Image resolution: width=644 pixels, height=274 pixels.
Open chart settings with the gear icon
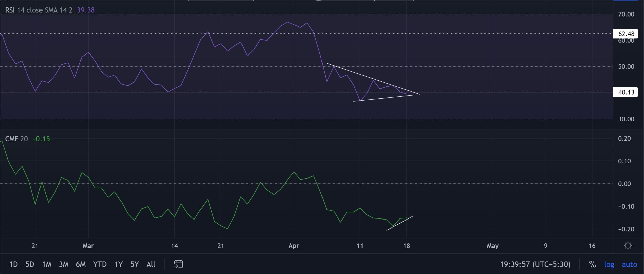(628, 246)
